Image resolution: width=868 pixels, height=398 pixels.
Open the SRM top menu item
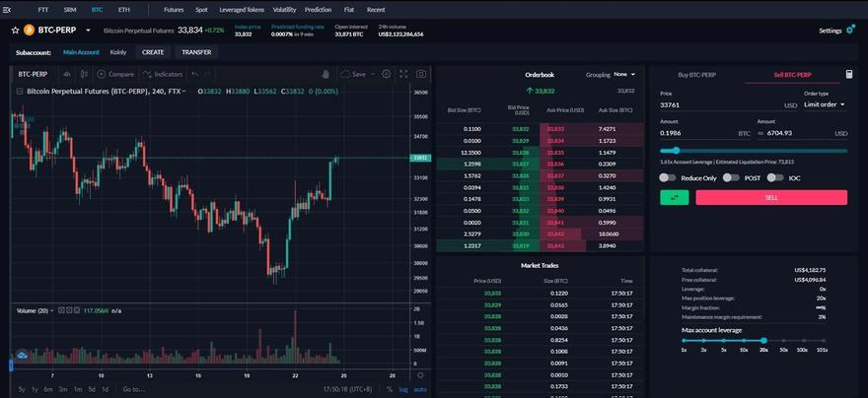pyautogui.click(x=70, y=10)
